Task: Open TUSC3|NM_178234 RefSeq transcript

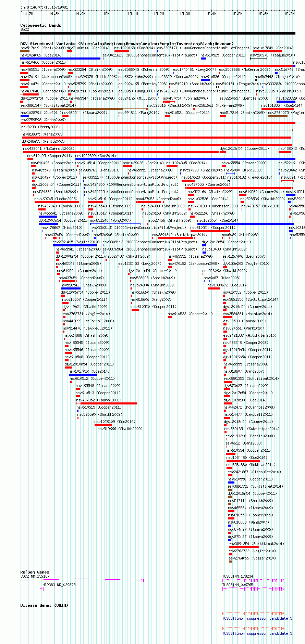Action: pyautogui.click(x=238, y=576)
